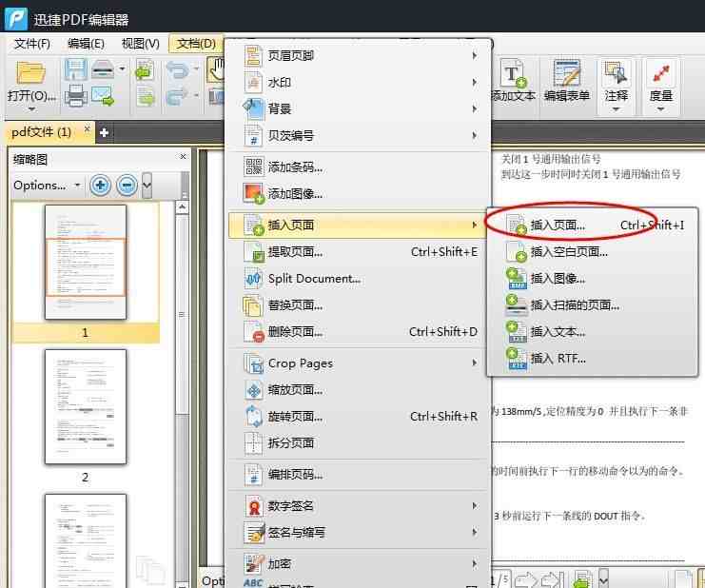This screenshot has width=705, height=588.
Task: Click 插入图像... submenu item
Action: tap(594, 279)
